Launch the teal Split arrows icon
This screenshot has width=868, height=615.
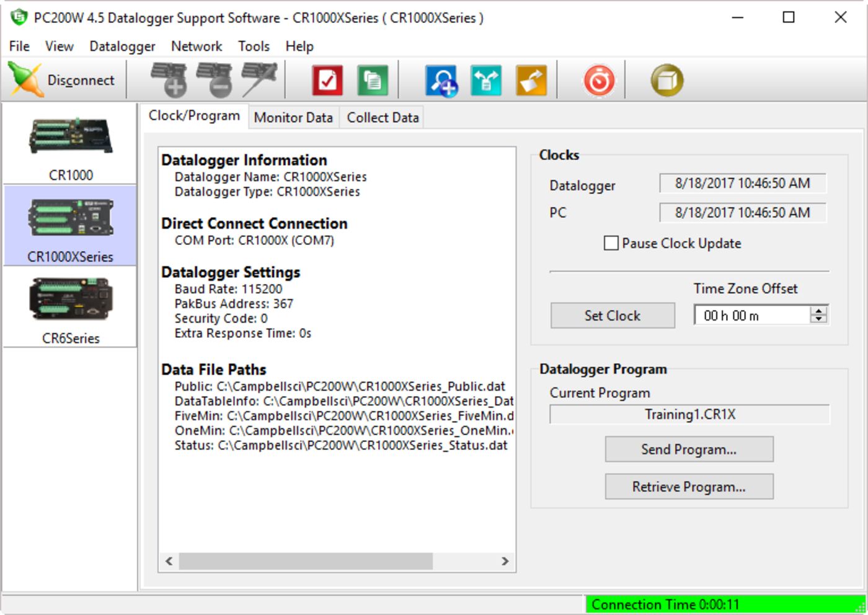coord(486,81)
